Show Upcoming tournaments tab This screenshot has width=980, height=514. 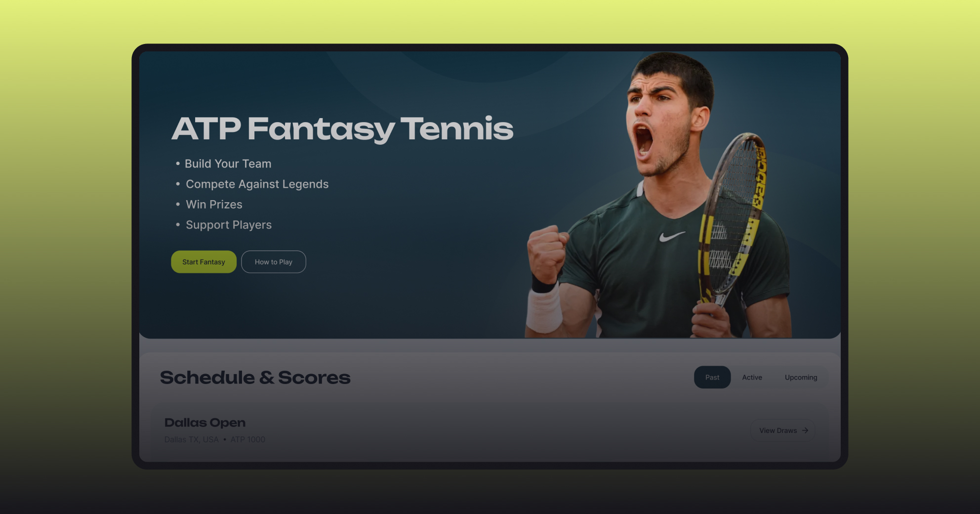pos(801,378)
